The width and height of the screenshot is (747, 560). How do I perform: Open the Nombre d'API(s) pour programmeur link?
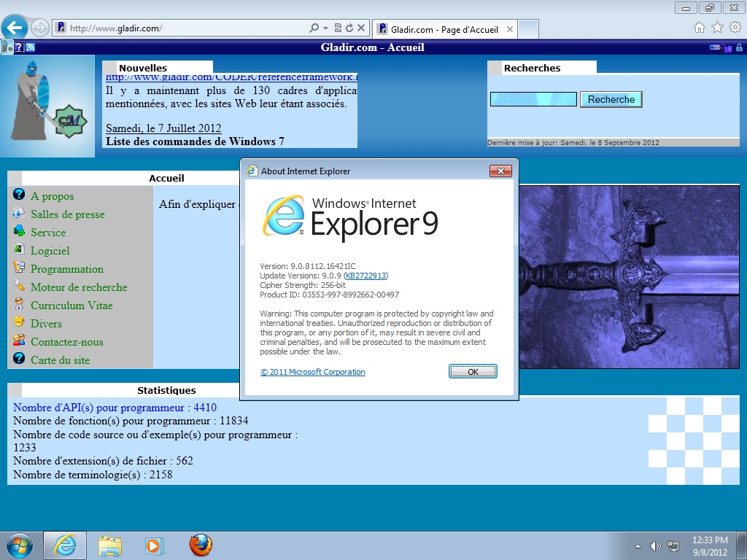tap(115, 408)
